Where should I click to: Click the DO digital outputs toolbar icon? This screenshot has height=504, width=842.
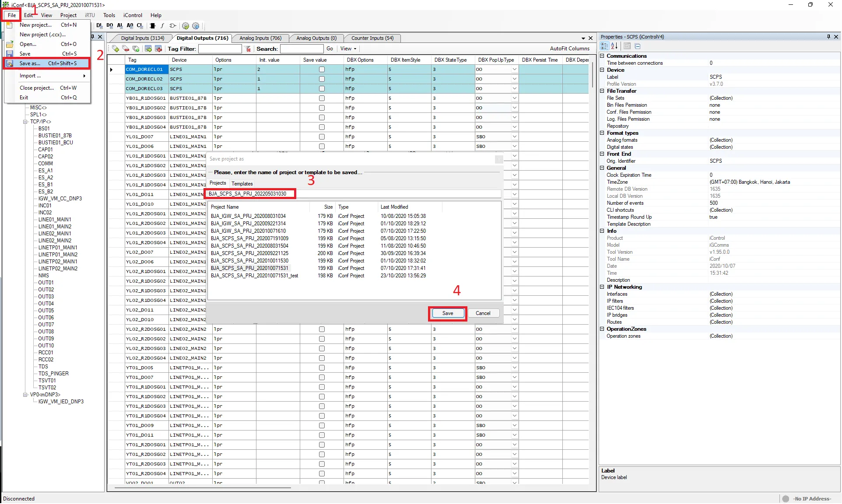click(x=109, y=25)
